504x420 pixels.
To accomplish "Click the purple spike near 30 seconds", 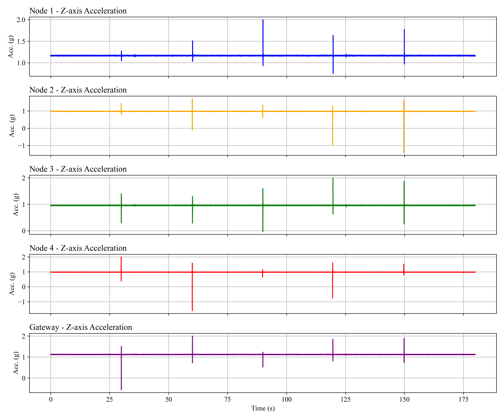I will (121, 372).
